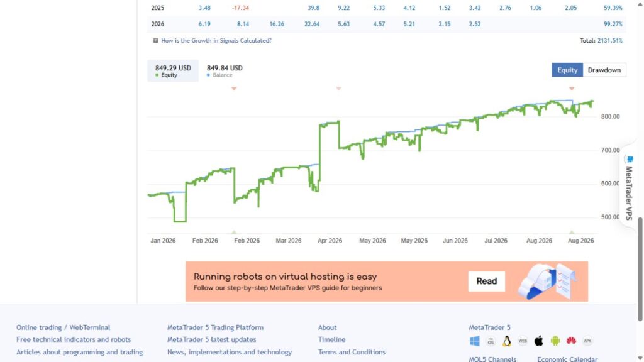Open the Android robot download icon
The image size is (644, 362).
tap(555, 341)
